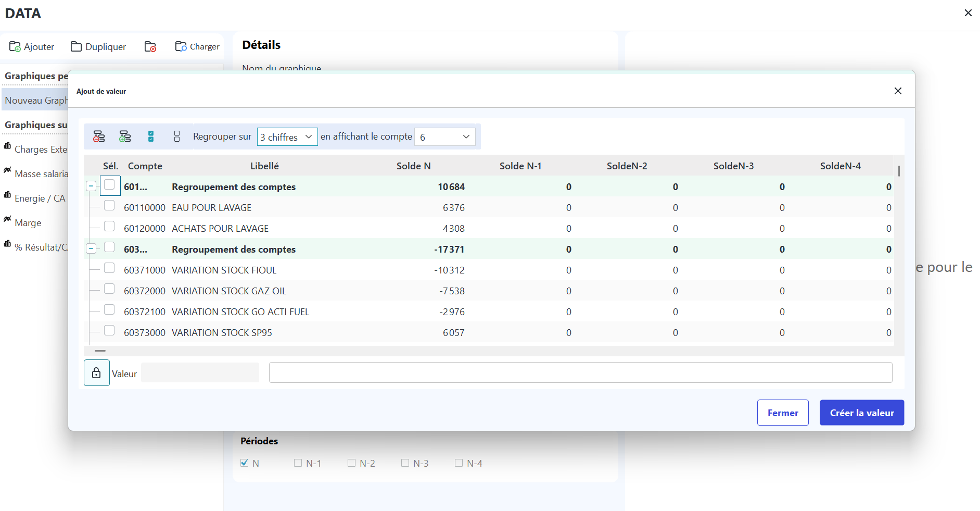Select Energie / CA graph item
Viewport: 980px width, 511px height.
tap(40, 198)
